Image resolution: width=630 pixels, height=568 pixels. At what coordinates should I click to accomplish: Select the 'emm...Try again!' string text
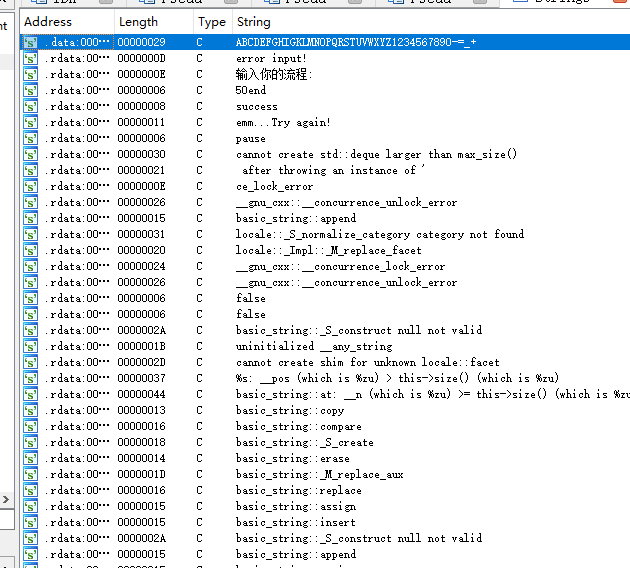[x=283, y=123]
